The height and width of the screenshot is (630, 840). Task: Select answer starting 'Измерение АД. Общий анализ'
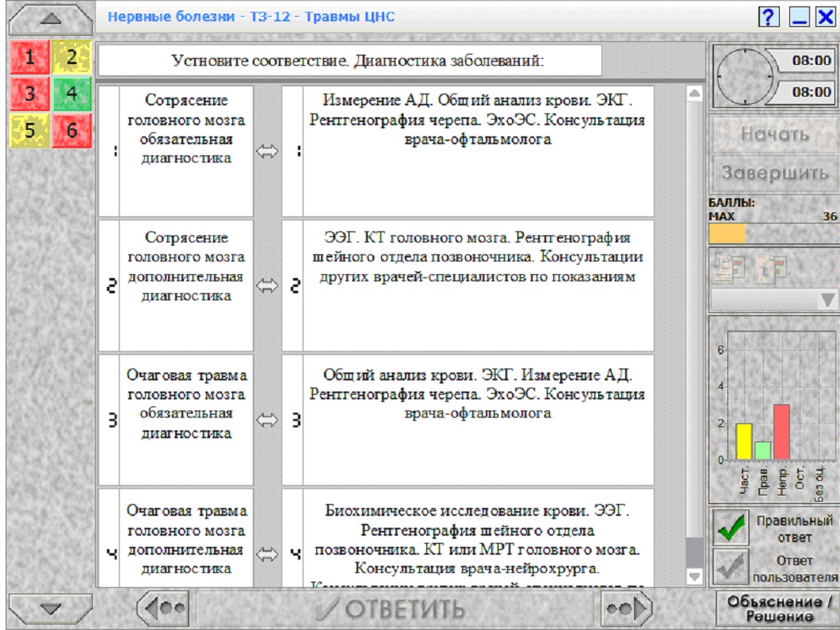(x=478, y=151)
